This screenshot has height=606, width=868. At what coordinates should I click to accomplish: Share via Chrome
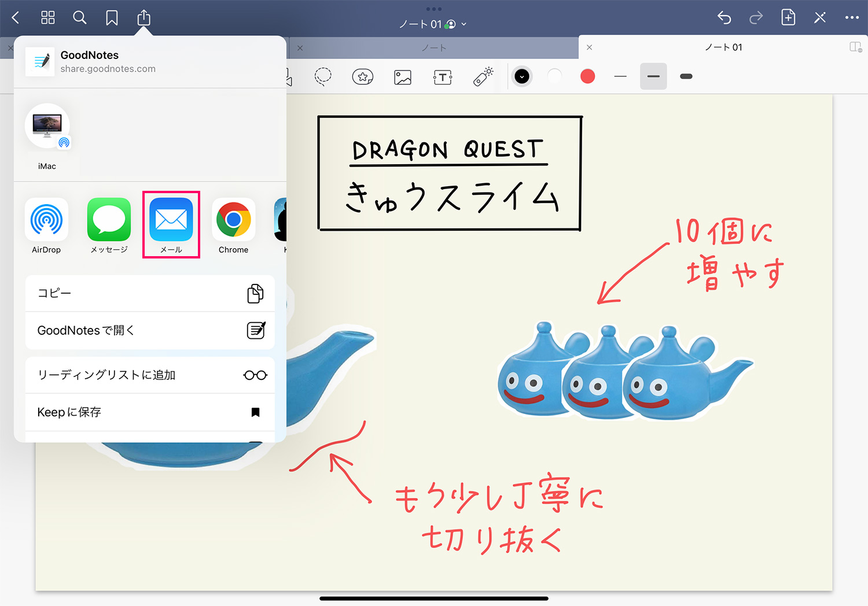(234, 226)
